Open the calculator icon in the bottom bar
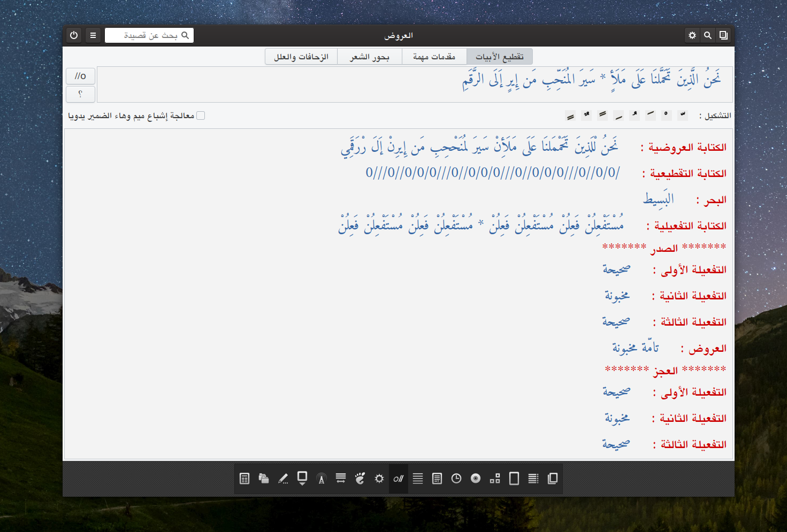Screen dimensions: 787x532 (244, 479)
